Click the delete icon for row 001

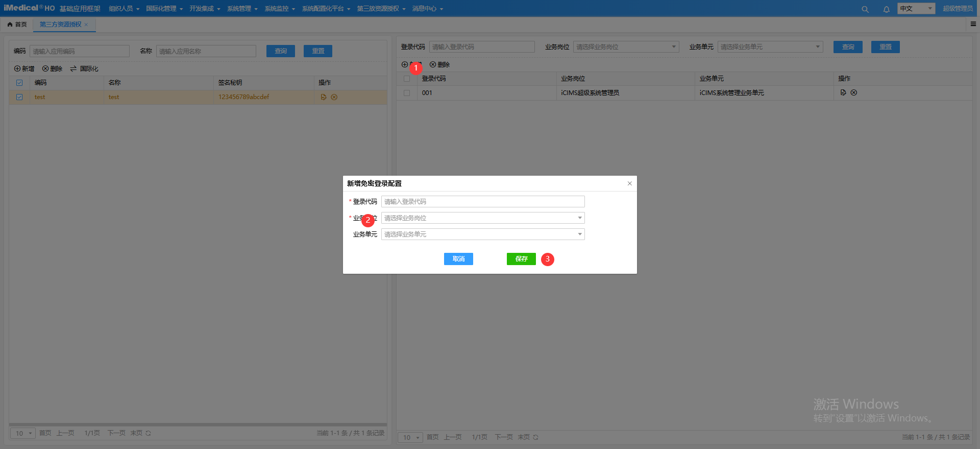coord(854,92)
